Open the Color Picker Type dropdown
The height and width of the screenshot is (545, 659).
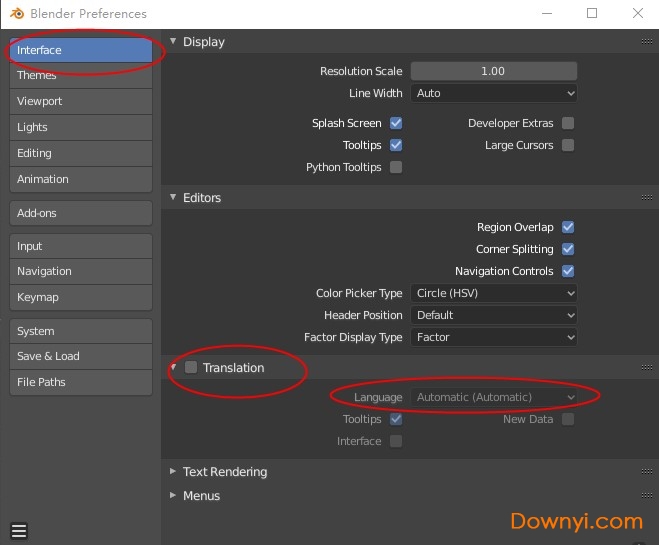click(494, 293)
